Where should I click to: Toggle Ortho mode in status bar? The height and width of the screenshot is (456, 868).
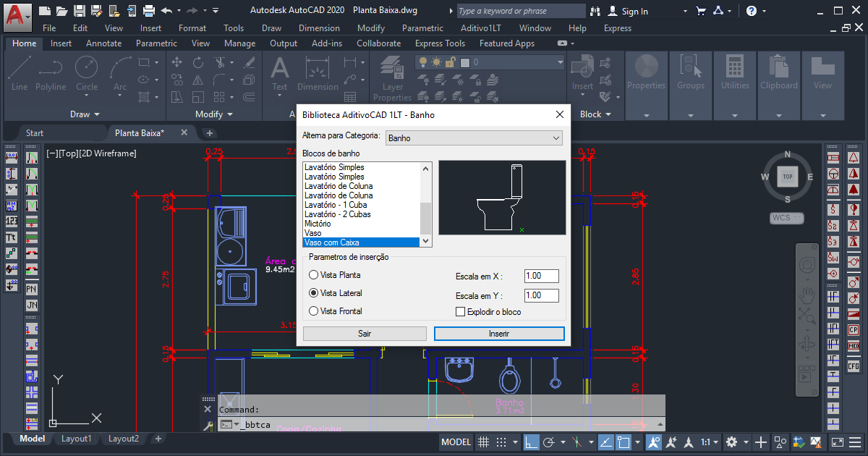(532, 442)
